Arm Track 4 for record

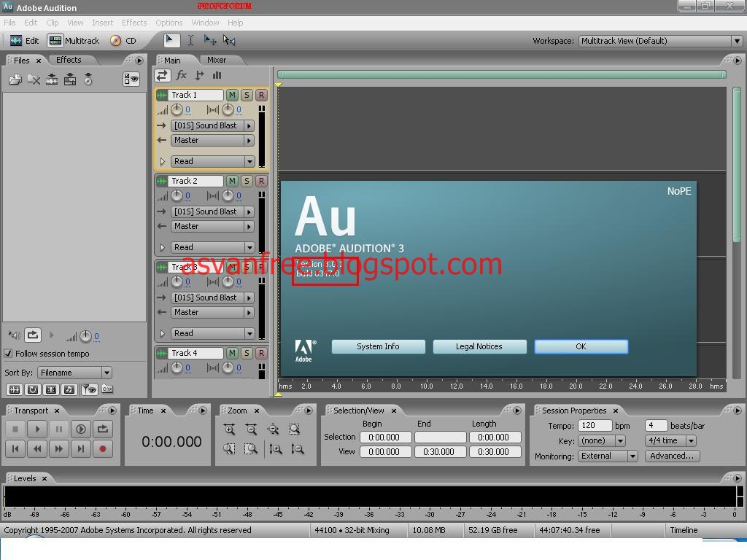(261, 353)
